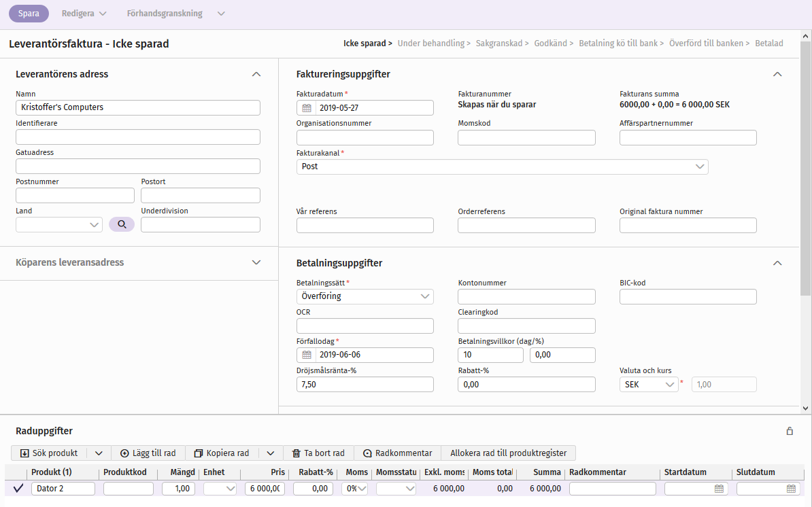
Task: Click the Produkt (1) column header
Action: click(x=51, y=472)
